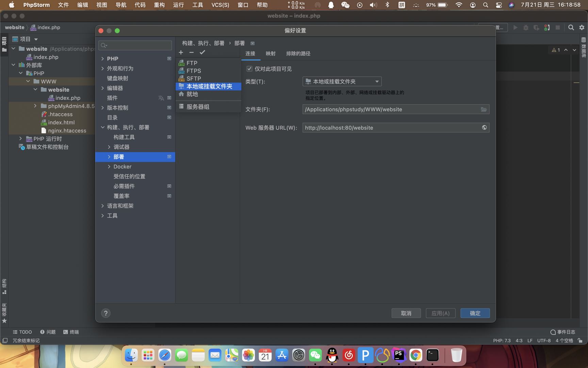The height and width of the screenshot is (368, 588).
Task: Add a new deployment server with plus icon
Action: pyautogui.click(x=181, y=52)
